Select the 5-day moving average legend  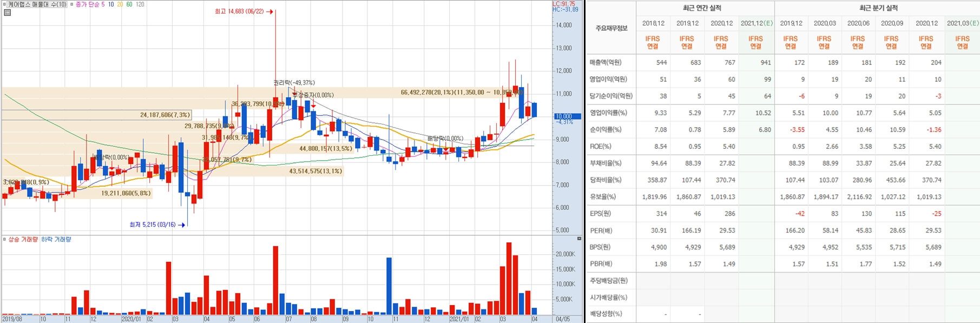tap(103, 4)
